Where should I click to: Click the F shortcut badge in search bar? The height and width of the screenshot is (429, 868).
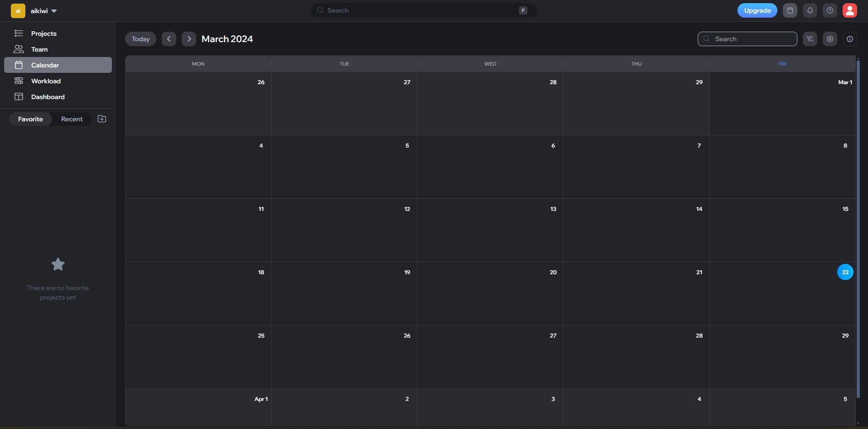(523, 10)
